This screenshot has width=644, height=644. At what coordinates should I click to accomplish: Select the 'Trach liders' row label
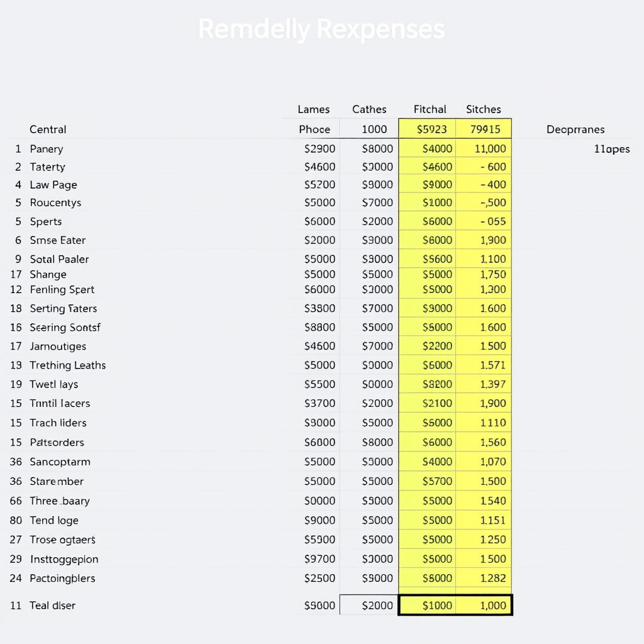pyautogui.click(x=58, y=423)
